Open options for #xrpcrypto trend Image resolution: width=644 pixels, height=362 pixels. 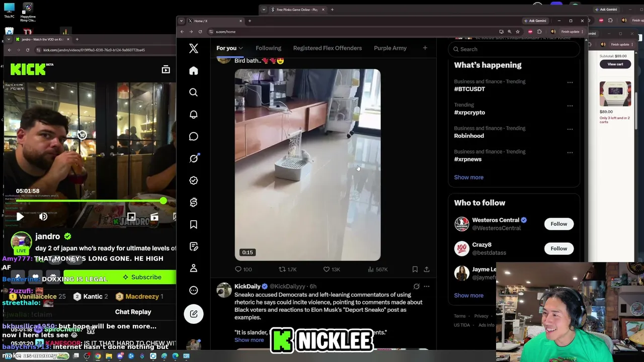(570, 106)
